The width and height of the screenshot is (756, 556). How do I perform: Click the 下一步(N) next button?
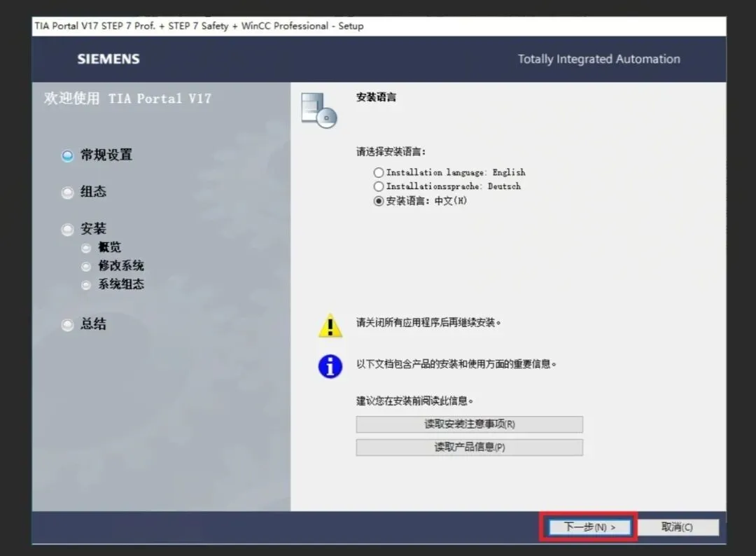pos(589,527)
